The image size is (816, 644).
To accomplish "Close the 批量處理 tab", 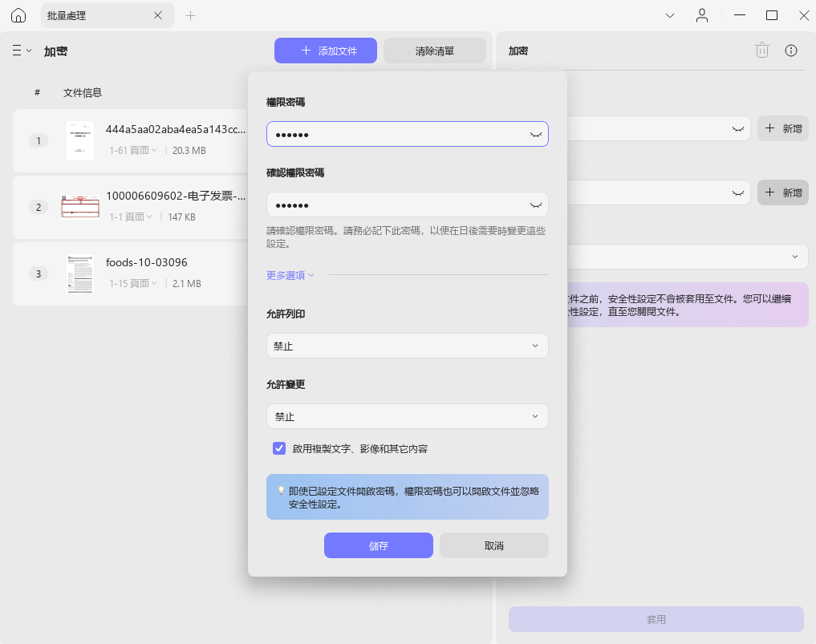I will (158, 14).
